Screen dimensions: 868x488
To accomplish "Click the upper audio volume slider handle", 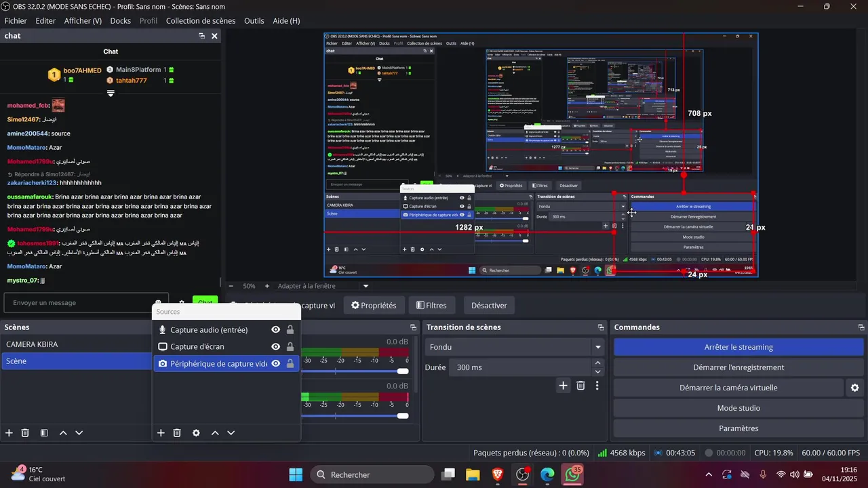I will click(403, 371).
